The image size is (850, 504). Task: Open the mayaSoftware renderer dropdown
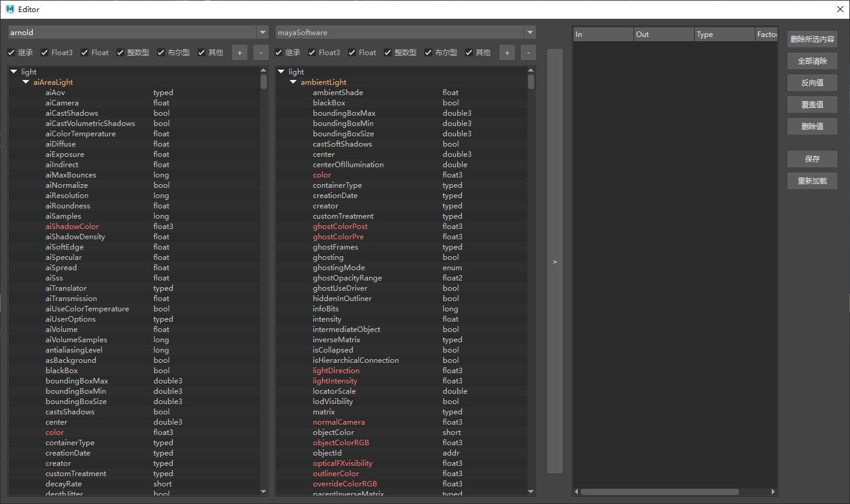click(x=530, y=33)
